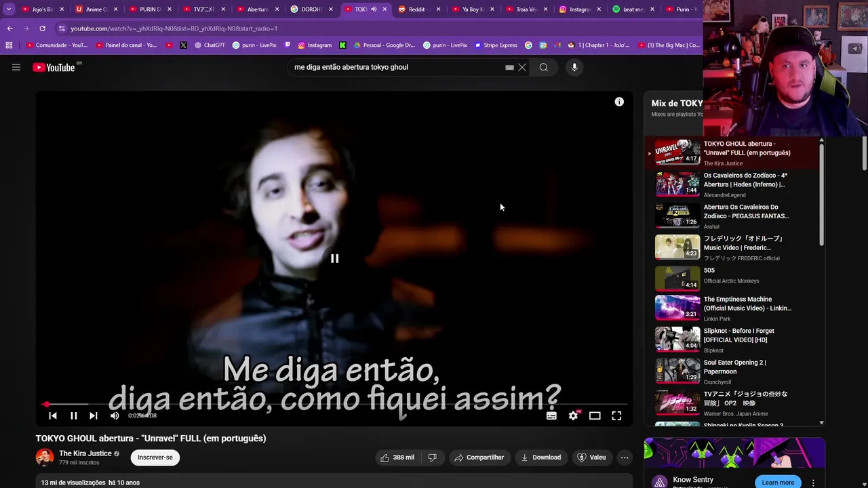The image size is (868, 488).
Task: Open more actions three-dot menu under video
Action: point(625,457)
